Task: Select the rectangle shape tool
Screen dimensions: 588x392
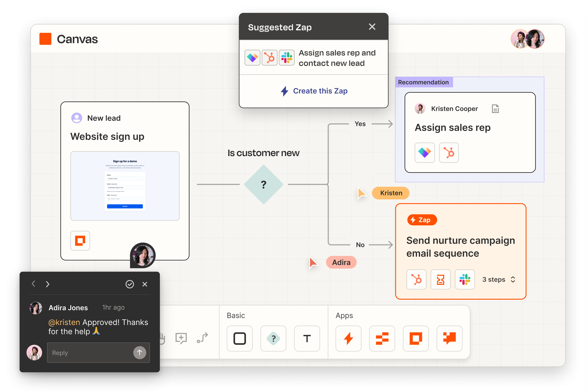Action: pos(239,339)
